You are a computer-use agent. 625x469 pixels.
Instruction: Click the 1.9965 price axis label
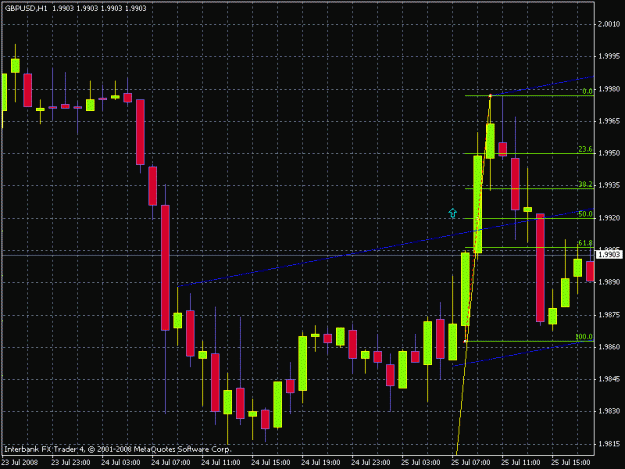[609, 121]
